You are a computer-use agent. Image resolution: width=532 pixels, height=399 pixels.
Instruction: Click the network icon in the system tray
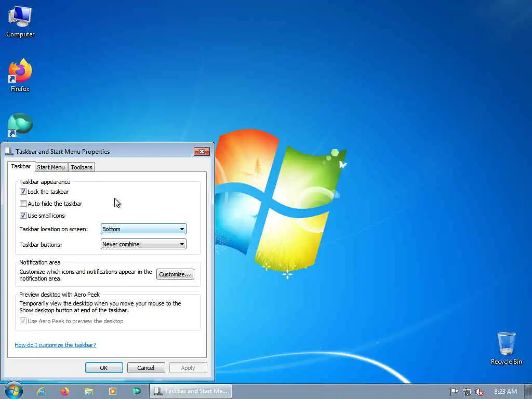(x=467, y=392)
